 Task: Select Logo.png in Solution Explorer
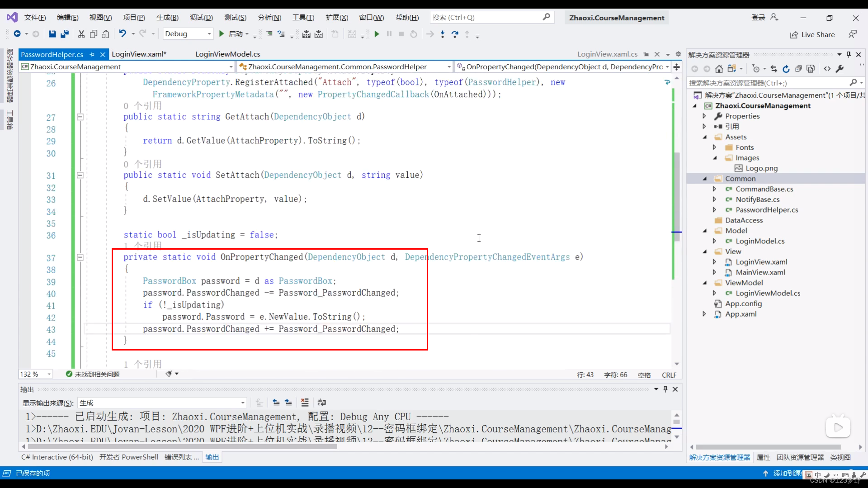pos(761,168)
